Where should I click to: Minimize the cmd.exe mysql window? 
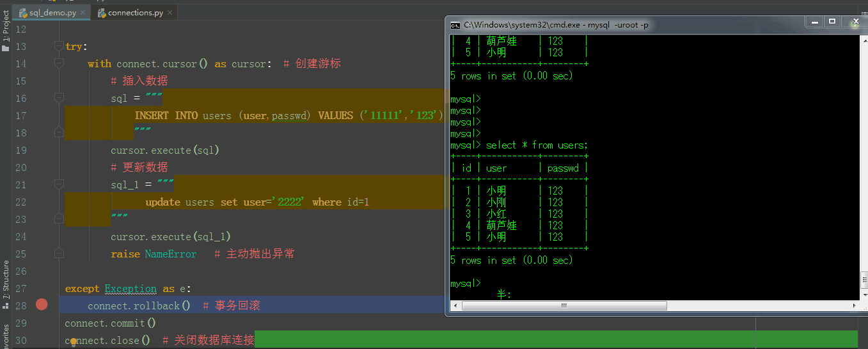815,22
